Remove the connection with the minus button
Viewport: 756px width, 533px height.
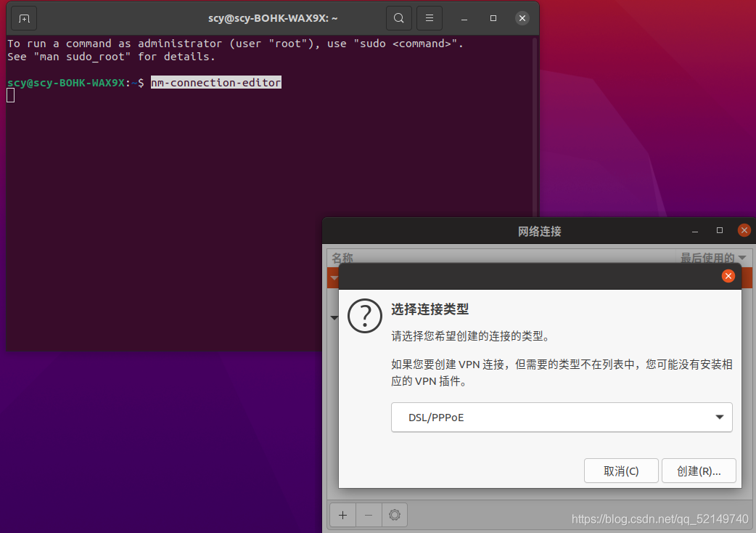369,515
